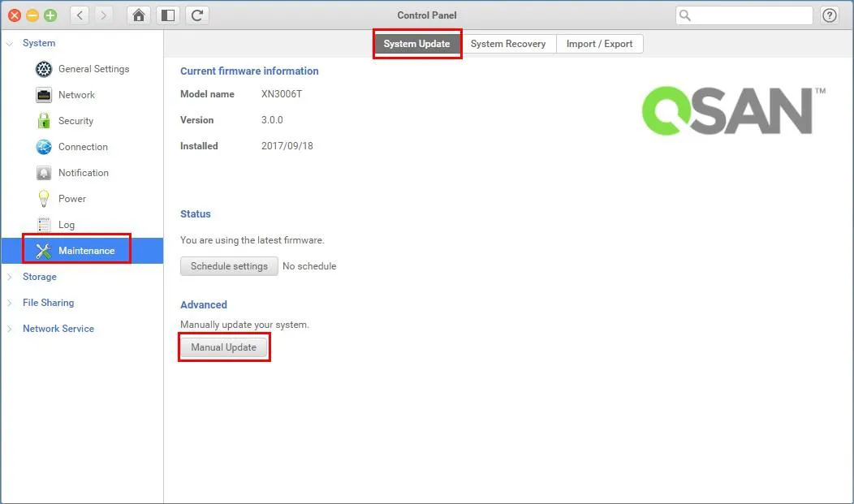Image resolution: width=854 pixels, height=504 pixels.
Task: Switch to the System Update tab
Action: tap(416, 44)
